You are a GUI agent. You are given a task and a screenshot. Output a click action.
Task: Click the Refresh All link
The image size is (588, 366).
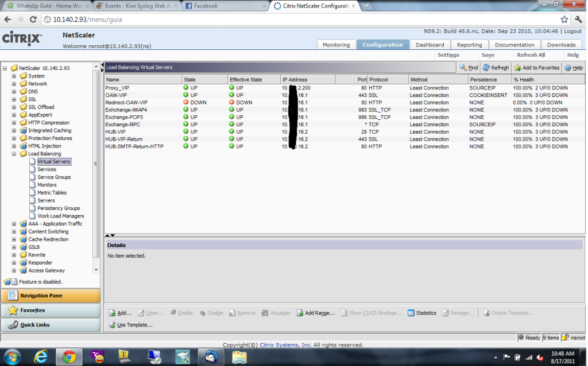[531, 54]
